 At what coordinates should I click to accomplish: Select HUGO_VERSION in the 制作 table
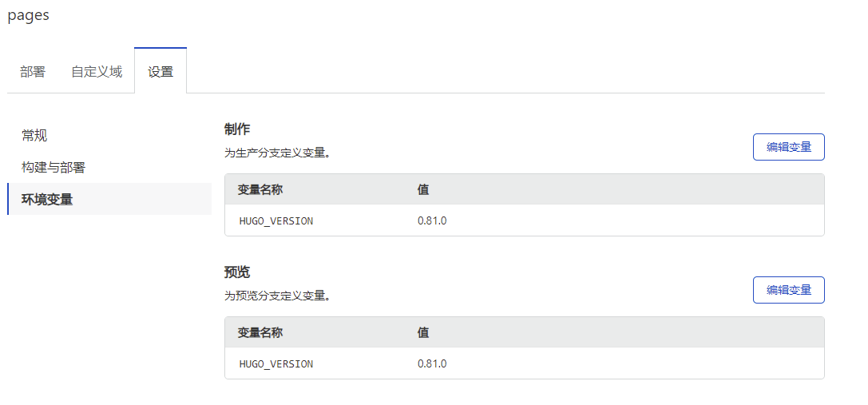[275, 220]
